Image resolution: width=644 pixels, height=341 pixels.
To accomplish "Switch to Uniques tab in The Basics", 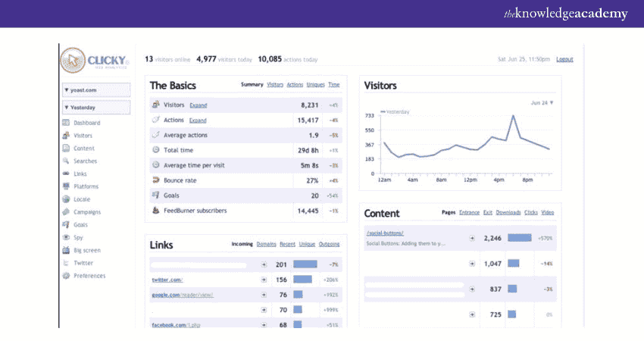I will tap(315, 85).
